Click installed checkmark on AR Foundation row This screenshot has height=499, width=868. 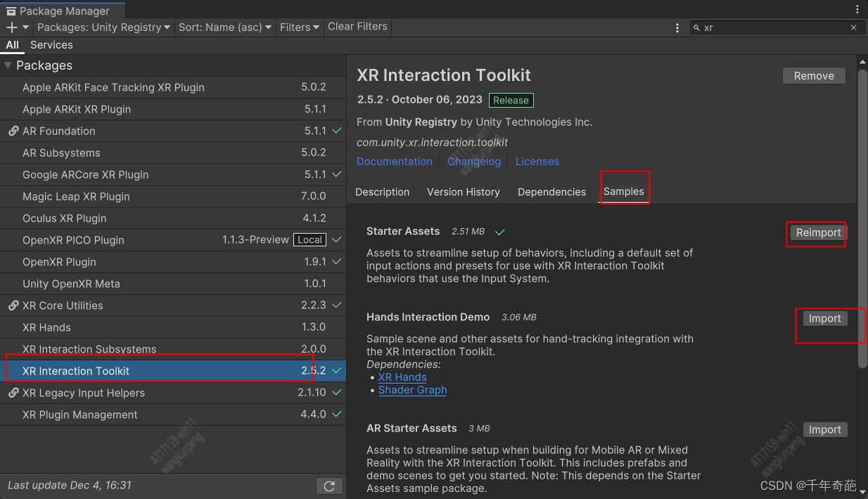click(337, 131)
